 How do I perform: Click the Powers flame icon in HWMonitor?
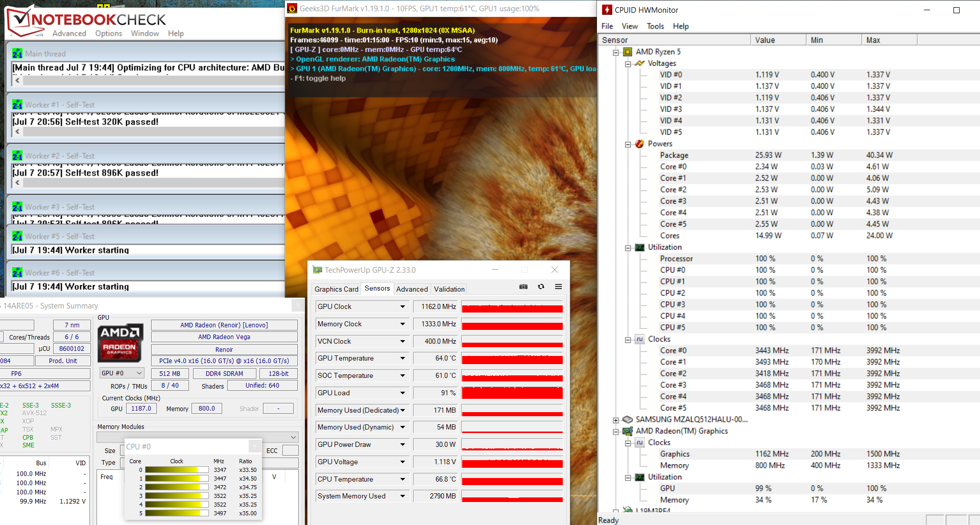pyautogui.click(x=639, y=144)
